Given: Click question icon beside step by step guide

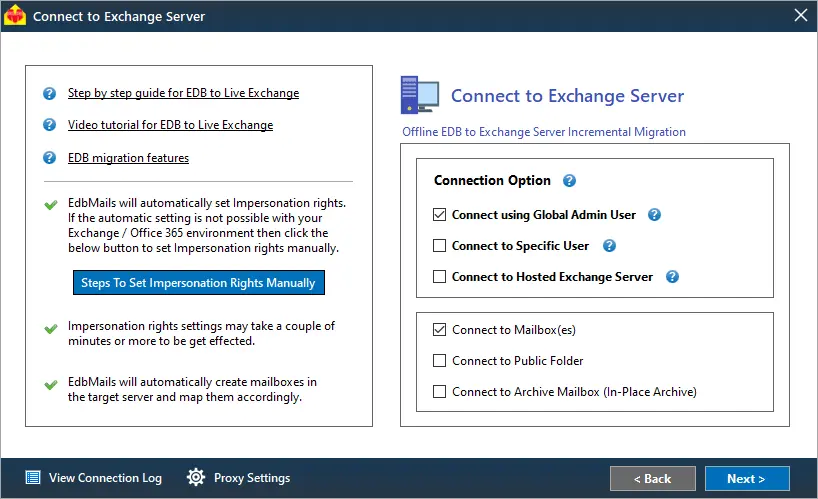Looking at the screenshot, I should 50,93.
